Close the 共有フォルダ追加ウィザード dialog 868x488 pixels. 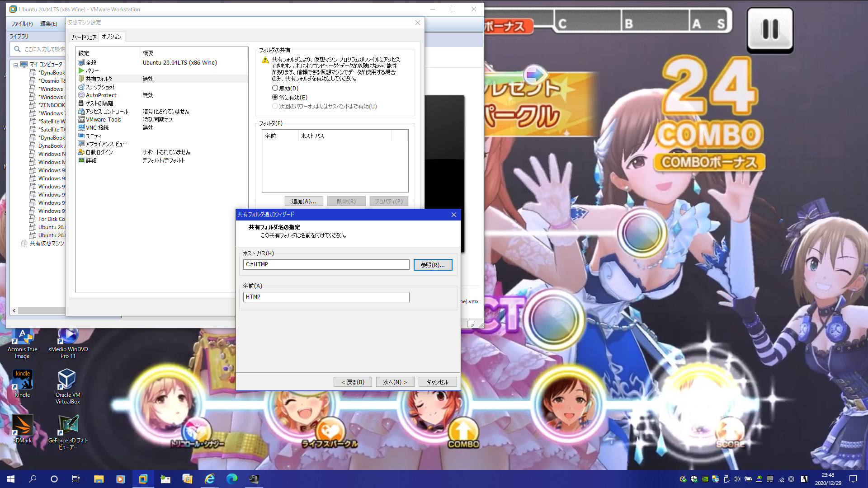coord(453,215)
